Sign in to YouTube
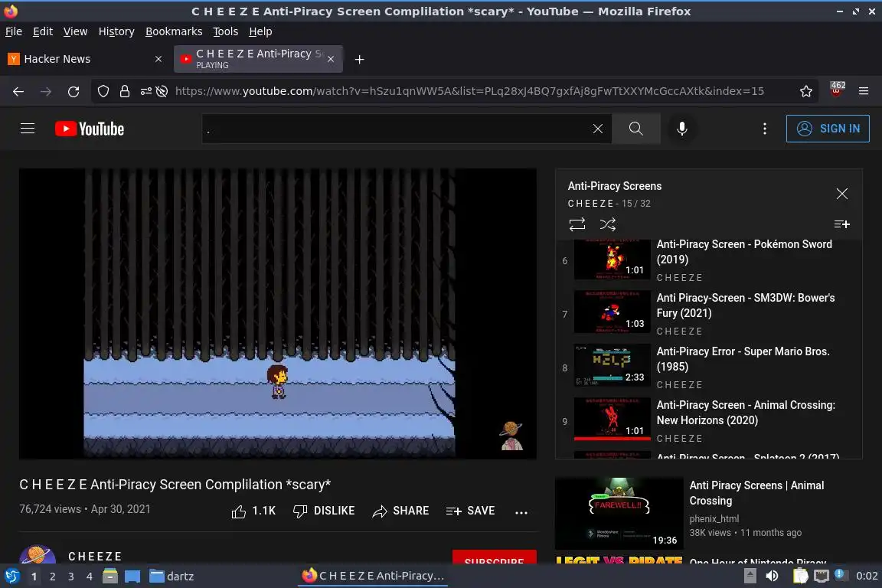 [828, 129]
